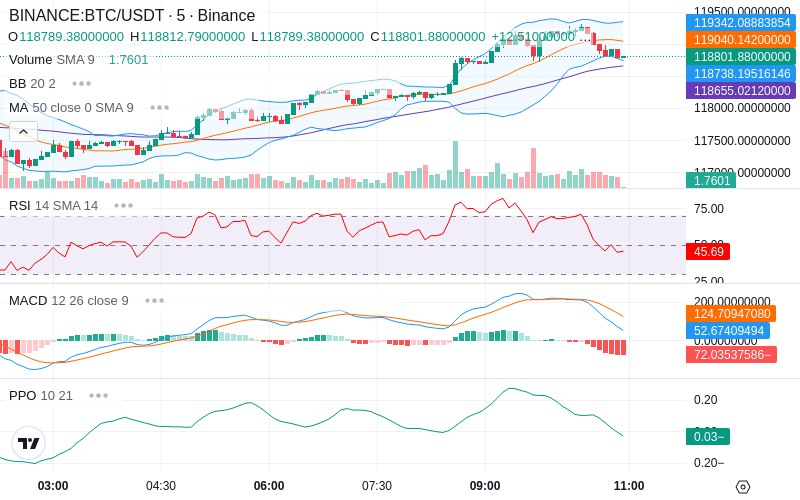Click the close value C118801.88000000
800x500 pixels.
click(x=428, y=37)
